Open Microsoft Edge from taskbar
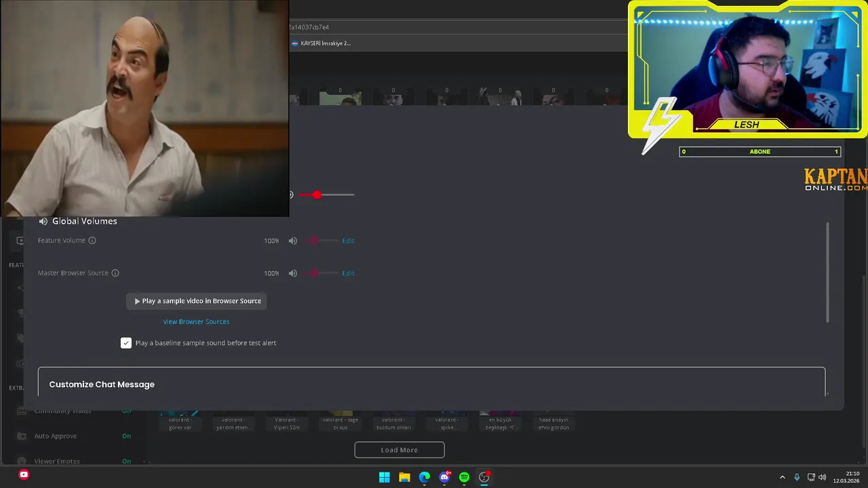Image resolution: width=868 pixels, height=488 pixels. tap(425, 477)
